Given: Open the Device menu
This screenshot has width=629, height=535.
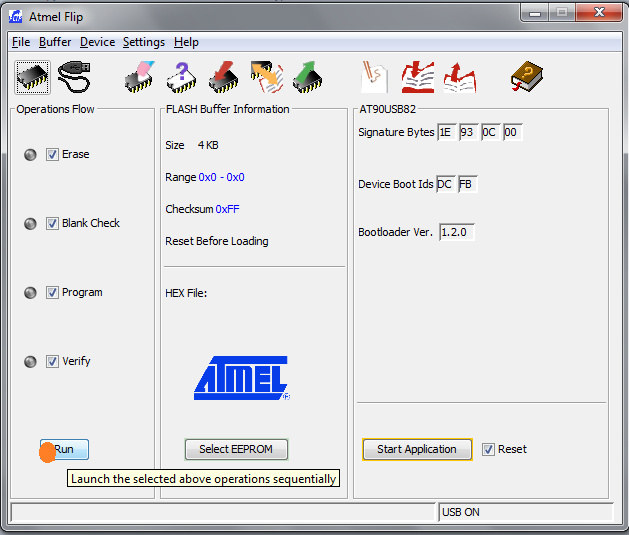Looking at the screenshot, I should pos(97,42).
